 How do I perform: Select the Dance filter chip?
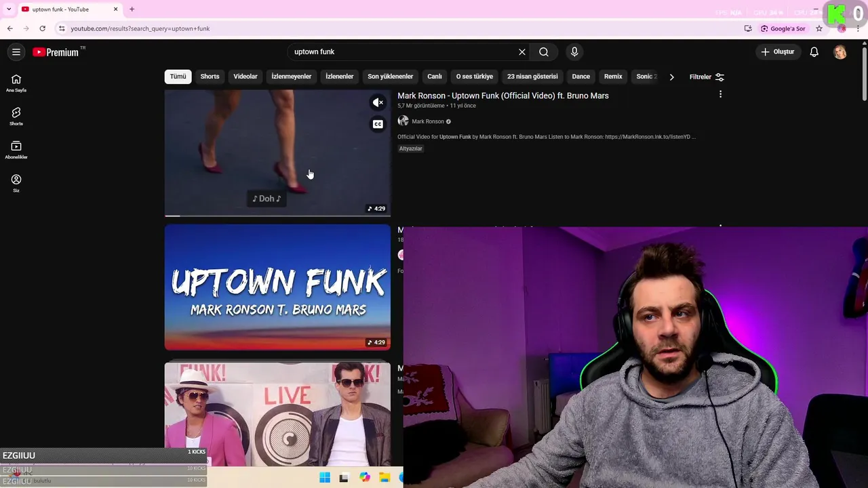[580, 77]
